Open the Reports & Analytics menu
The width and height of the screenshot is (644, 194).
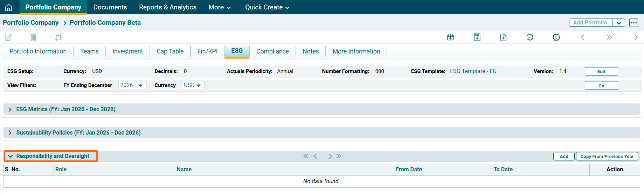coord(167,7)
